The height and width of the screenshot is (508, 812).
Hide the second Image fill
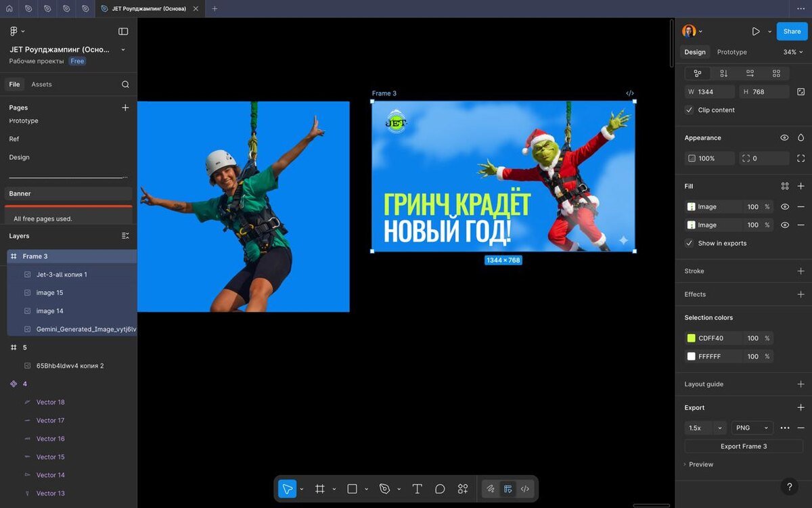(785, 225)
